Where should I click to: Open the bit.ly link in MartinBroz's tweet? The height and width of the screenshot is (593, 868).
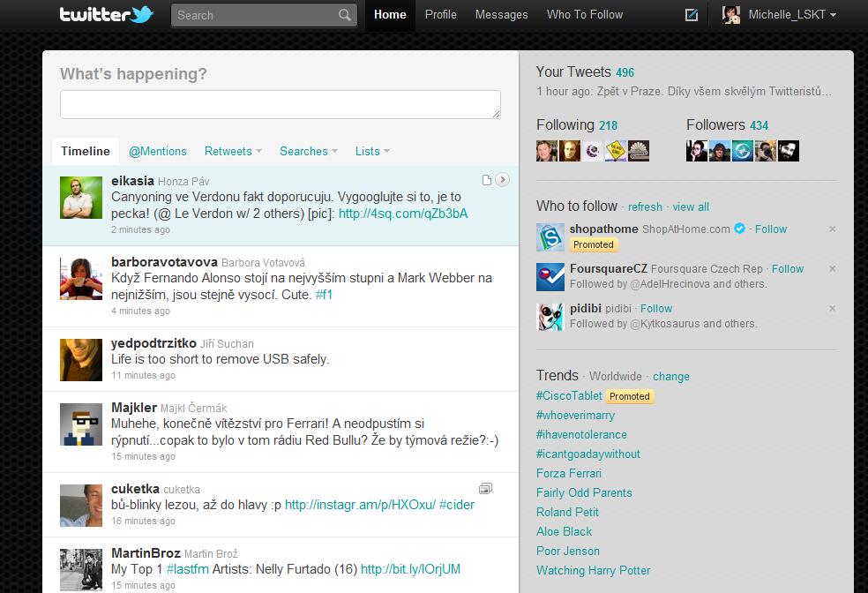click(x=410, y=569)
